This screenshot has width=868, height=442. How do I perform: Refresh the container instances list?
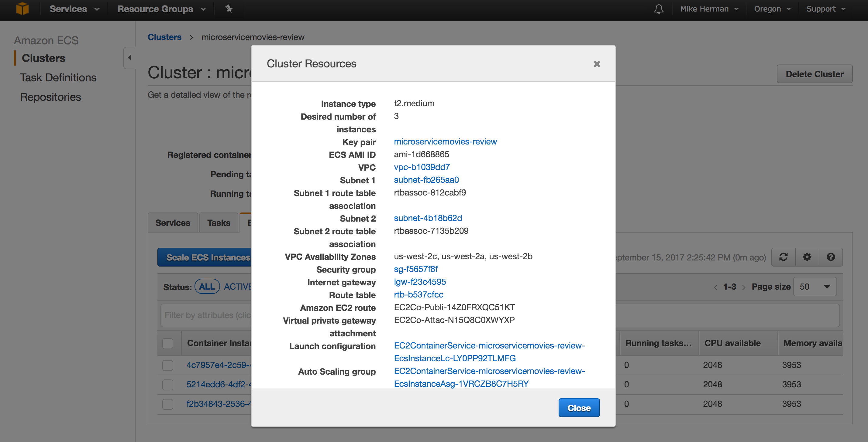(783, 257)
